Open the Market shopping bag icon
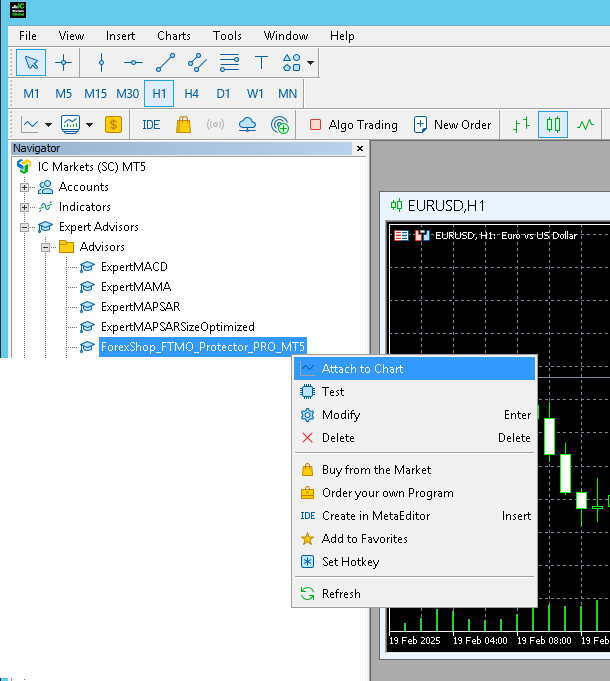 [183, 125]
